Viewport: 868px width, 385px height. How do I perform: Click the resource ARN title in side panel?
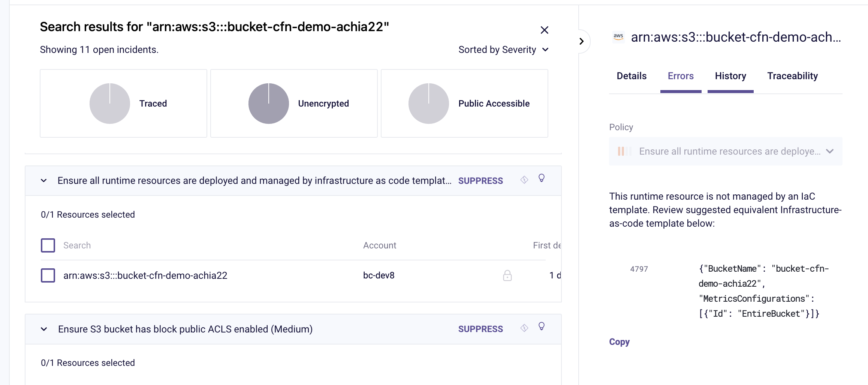[736, 37]
